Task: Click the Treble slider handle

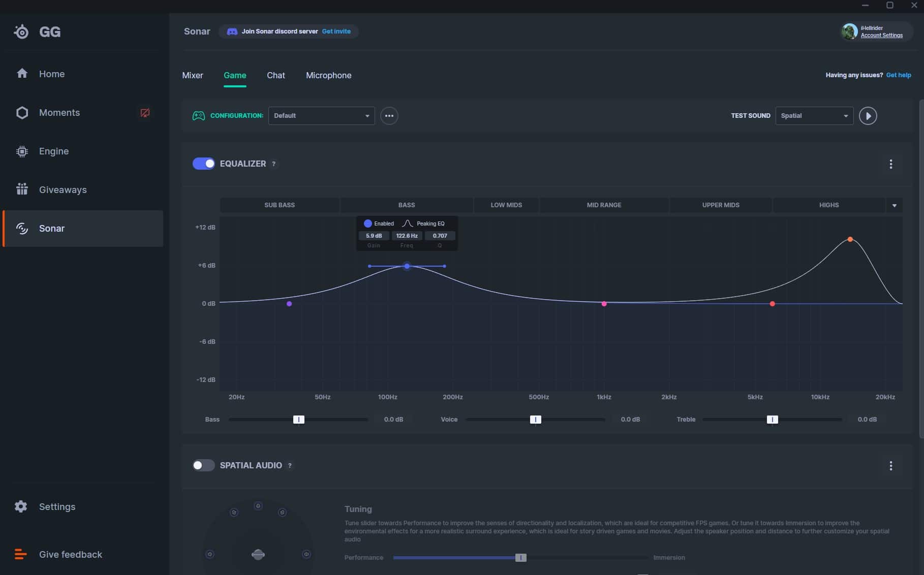Action: pyautogui.click(x=773, y=420)
